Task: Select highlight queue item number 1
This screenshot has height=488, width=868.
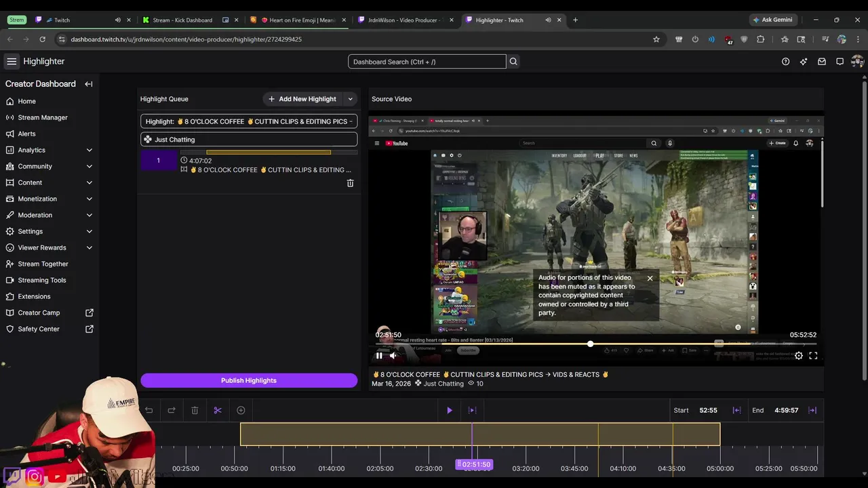Action: click(x=159, y=161)
